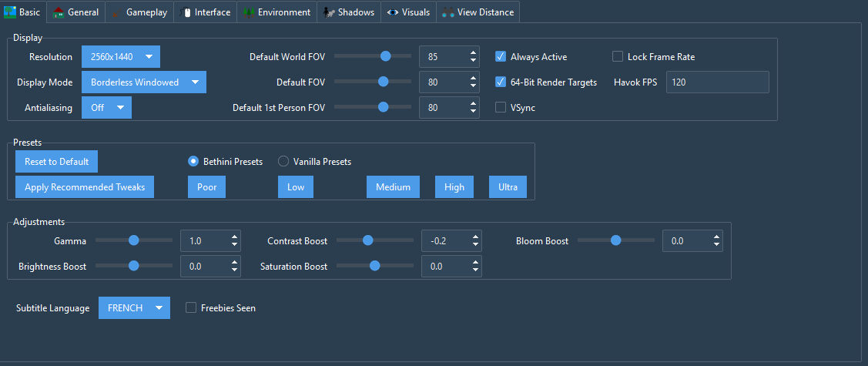This screenshot has height=366, width=868.
Task: Open the Environment tab trees icon
Action: (x=249, y=12)
